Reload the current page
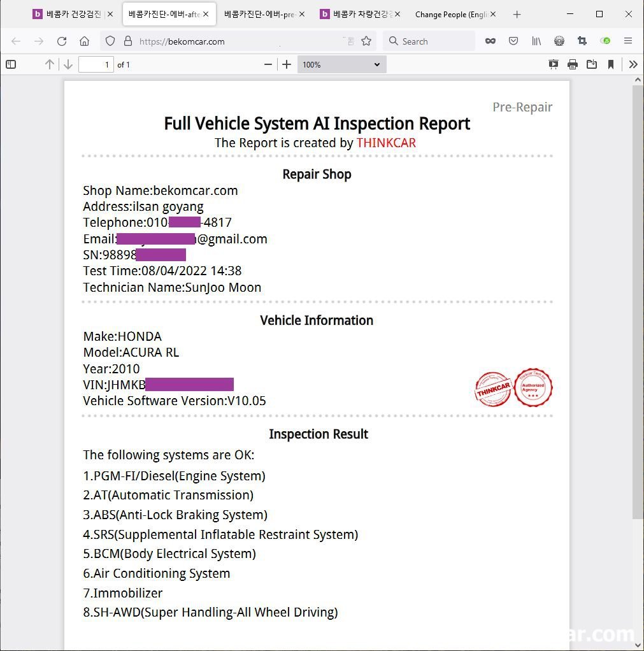The image size is (644, 651). point(62,41)
